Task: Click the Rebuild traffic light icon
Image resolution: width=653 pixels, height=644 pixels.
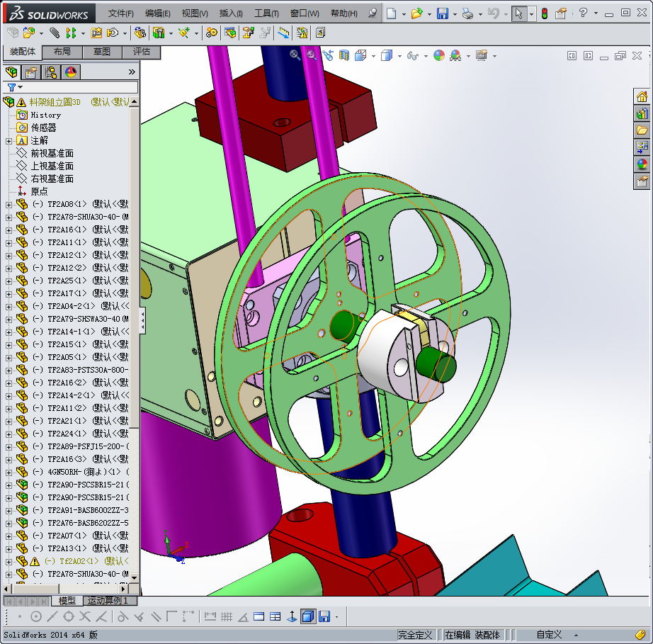Action: pyautogui.click(x=544, y=13)
